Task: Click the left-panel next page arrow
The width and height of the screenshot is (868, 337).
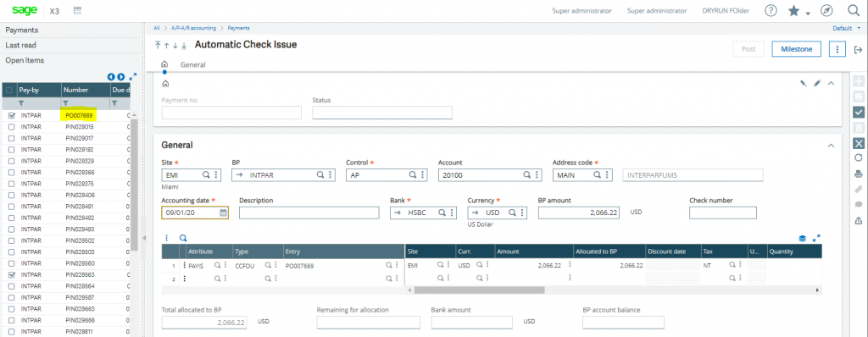Action: (x=120, y=77)
